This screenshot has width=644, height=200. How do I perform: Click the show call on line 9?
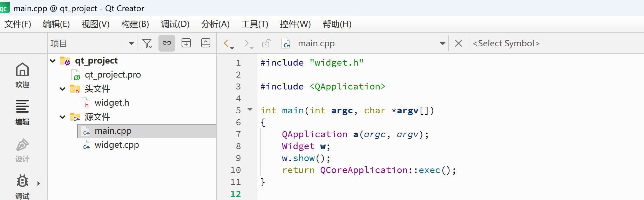click(x=304, y=158)
